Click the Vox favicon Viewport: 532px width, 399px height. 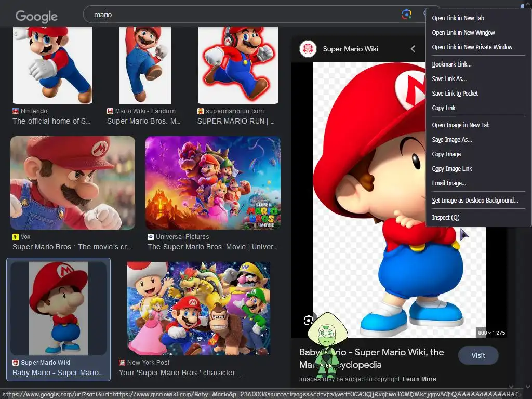tap(15, 237)
